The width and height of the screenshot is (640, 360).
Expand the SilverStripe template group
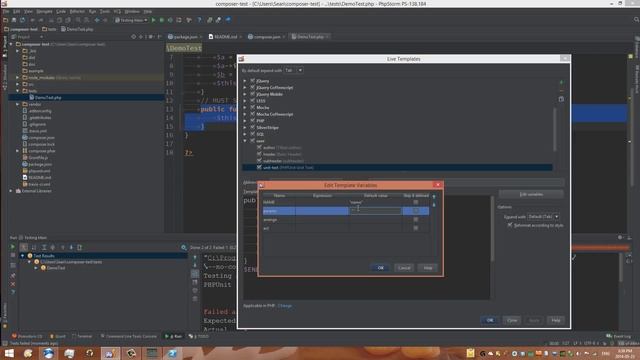tap(245, 127)
